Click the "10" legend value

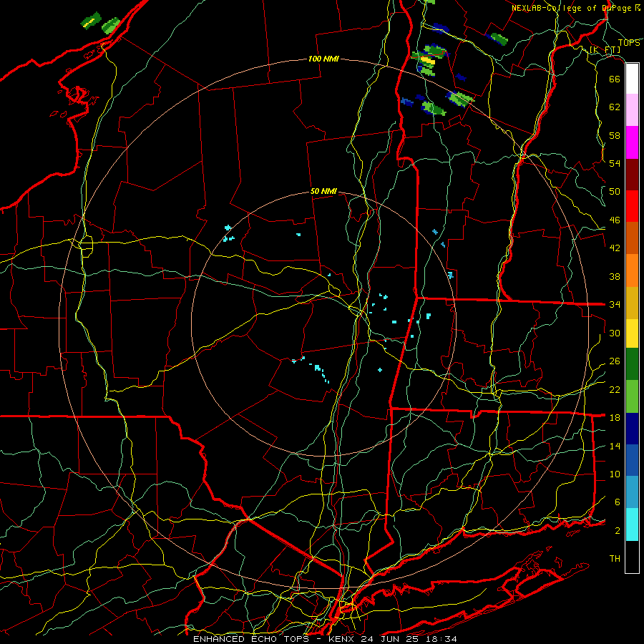pyautogui.click(x=615, y=474)
